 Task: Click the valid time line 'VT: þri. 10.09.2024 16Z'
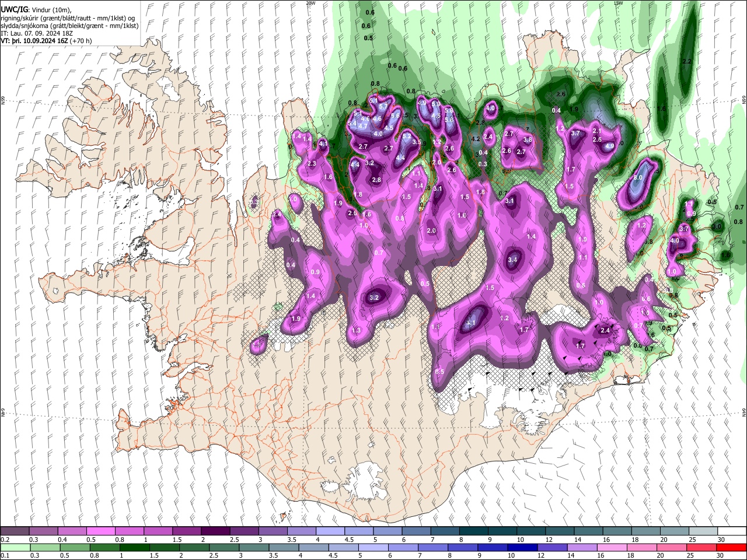pos(35,41)
